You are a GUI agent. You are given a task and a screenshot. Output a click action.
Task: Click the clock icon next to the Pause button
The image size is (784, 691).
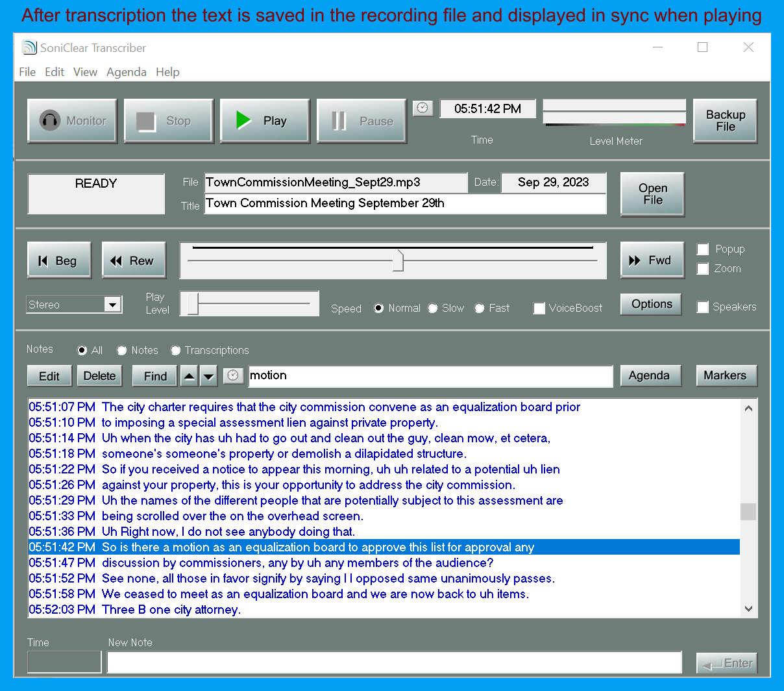coord(423,108)
